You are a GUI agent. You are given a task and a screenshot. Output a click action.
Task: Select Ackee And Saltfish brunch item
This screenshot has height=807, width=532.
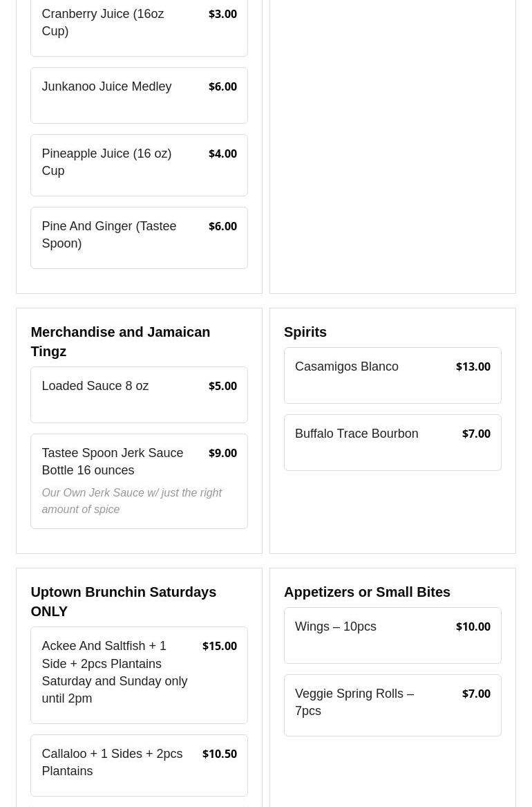pyautogui.click(x=139, y=675)
